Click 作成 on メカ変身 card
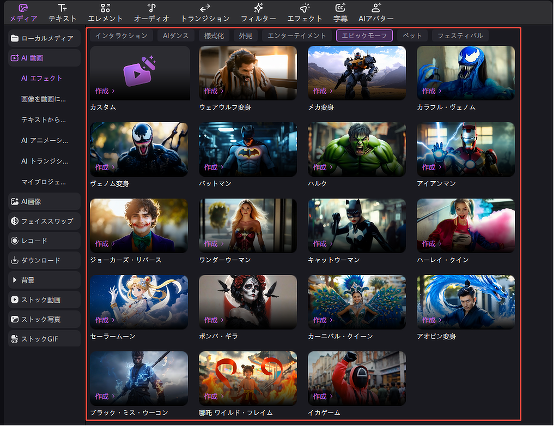The image size is (554, 426). (323, 91)
